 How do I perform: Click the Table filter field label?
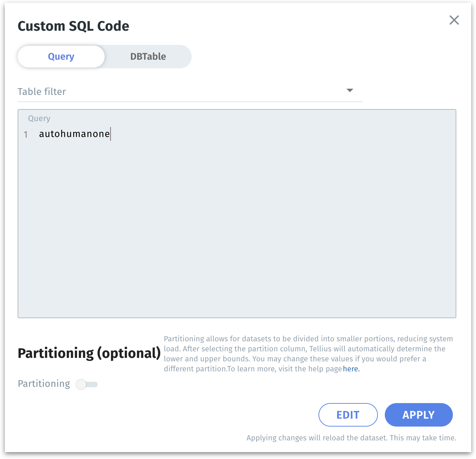(x=42, y=92)
